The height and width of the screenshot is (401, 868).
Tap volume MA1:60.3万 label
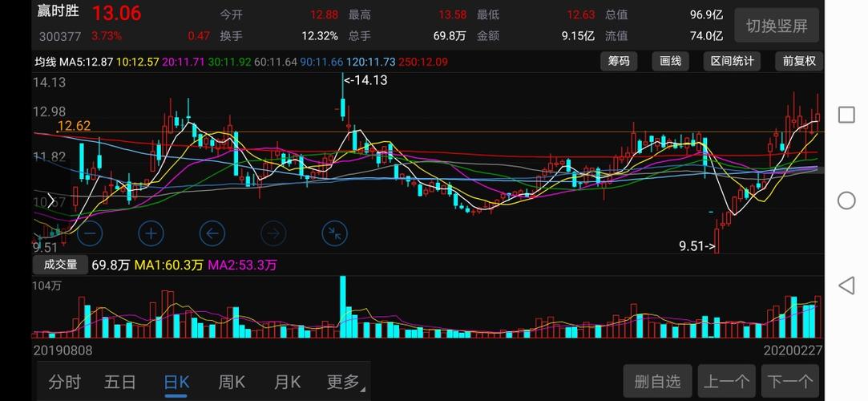tap(169, 265)
